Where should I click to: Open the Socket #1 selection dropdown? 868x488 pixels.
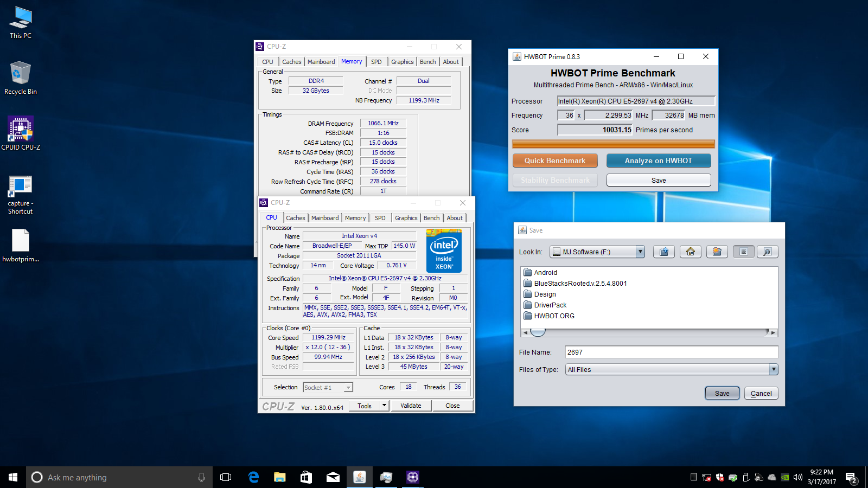click(328, 387)
